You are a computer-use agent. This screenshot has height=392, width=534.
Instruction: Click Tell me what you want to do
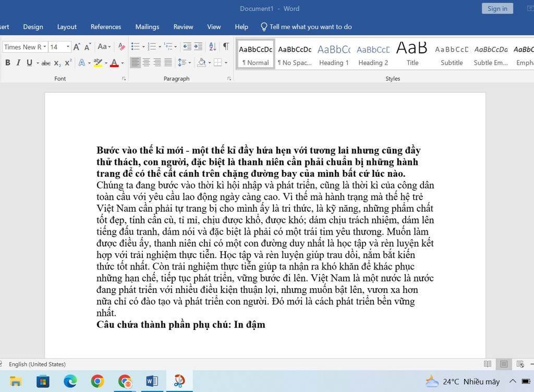point(306,27)
